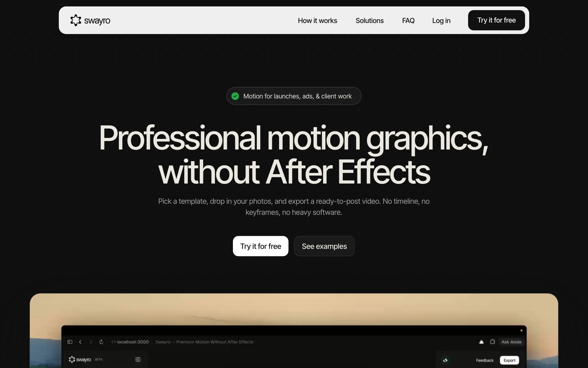Click the round green sync icon
588x368 pixels.
[445, 360]
